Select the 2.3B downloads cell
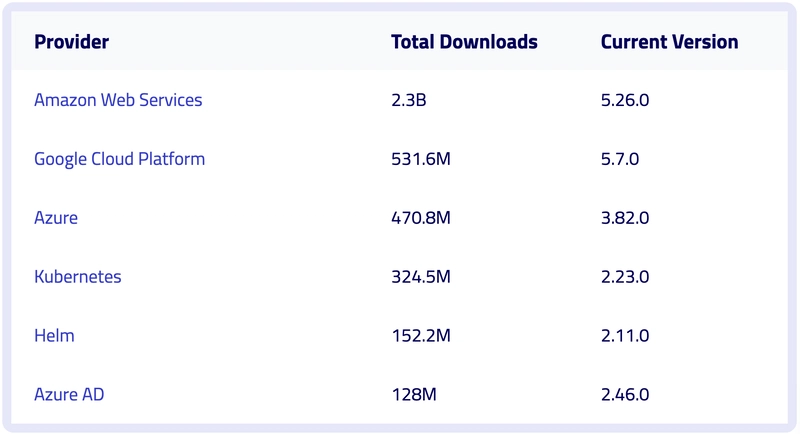This screenshot has width=800, height=434. tap(409, 100)
